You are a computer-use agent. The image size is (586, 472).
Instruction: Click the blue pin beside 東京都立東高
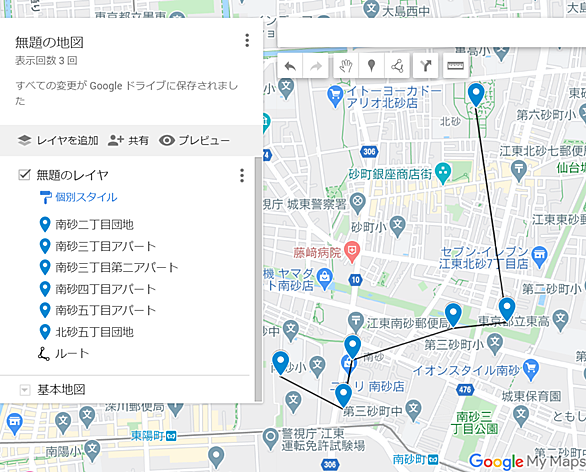point(507,309)
